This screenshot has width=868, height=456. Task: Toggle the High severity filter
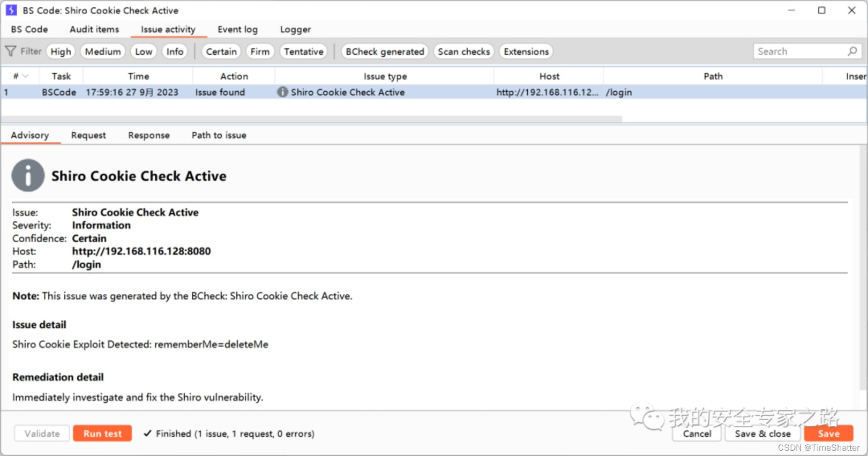(61, 51)
